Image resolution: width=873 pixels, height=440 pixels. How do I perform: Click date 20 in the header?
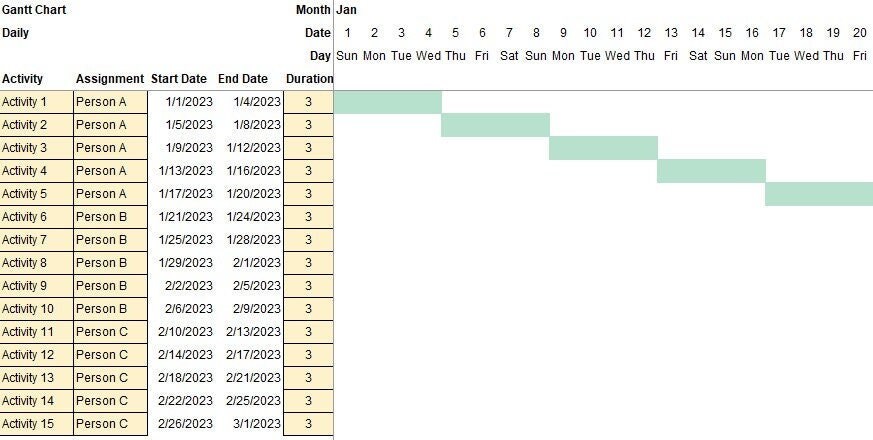pos(860,33)
